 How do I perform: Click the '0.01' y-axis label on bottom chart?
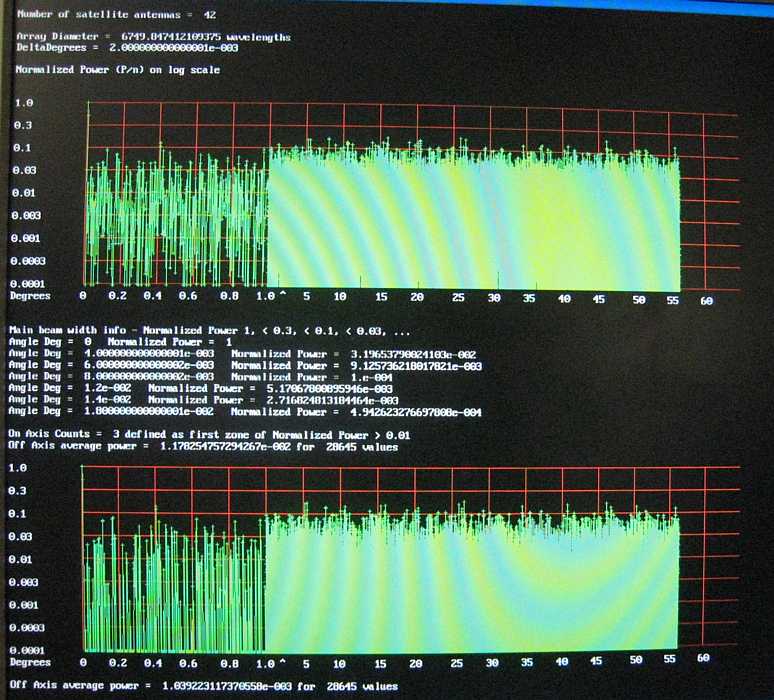(20, 559)
